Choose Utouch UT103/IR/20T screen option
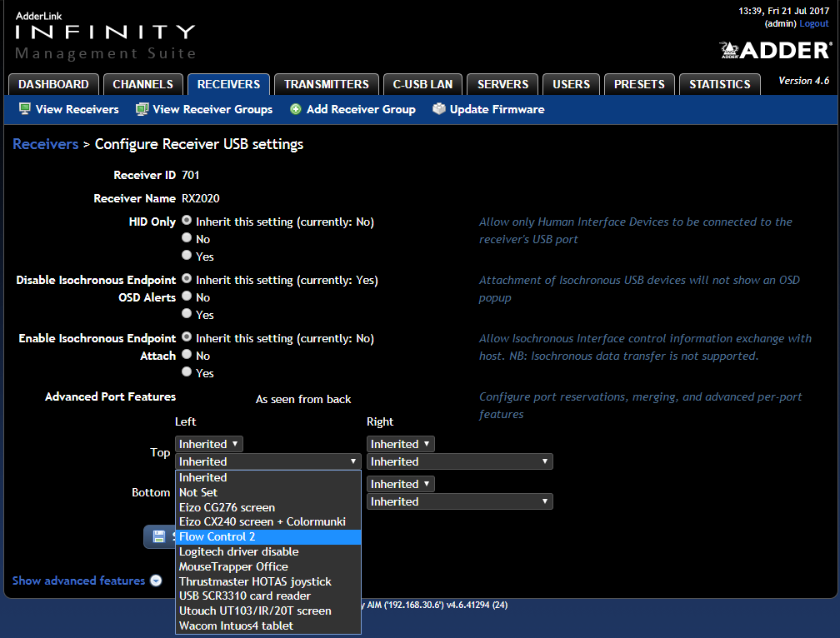Viewport: 840px width, 638px height. (x=267, y=611)
